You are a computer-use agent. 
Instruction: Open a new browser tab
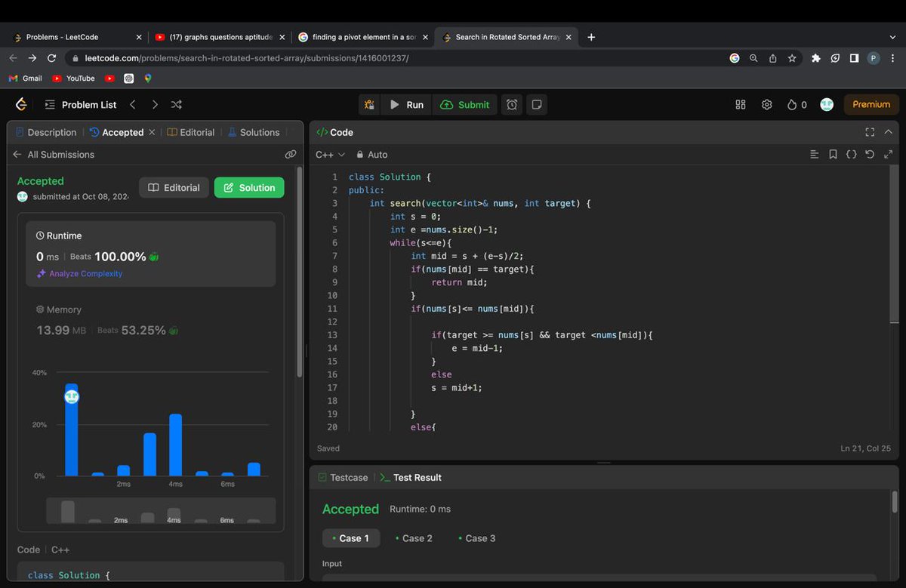pos(591,37)
